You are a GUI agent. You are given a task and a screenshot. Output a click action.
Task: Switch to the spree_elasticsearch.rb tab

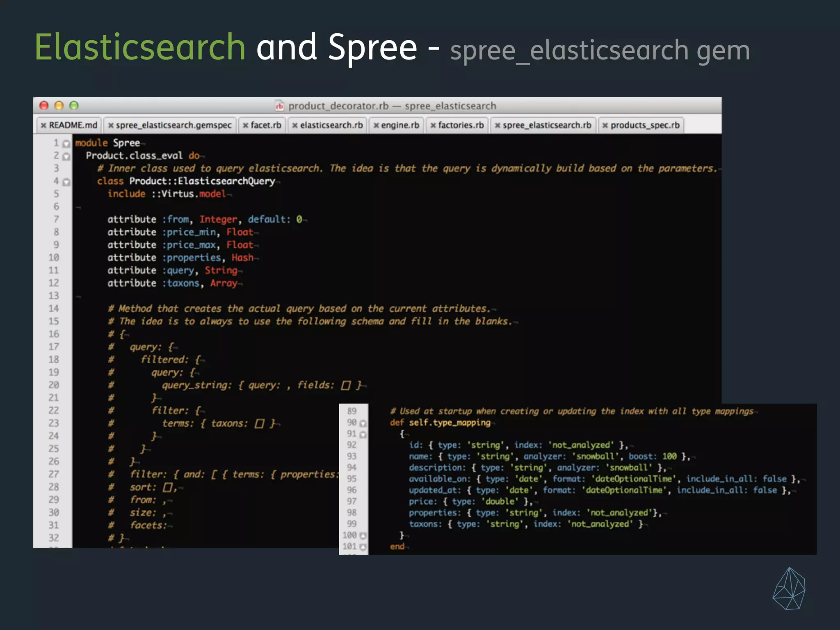(x=547, y=126)
